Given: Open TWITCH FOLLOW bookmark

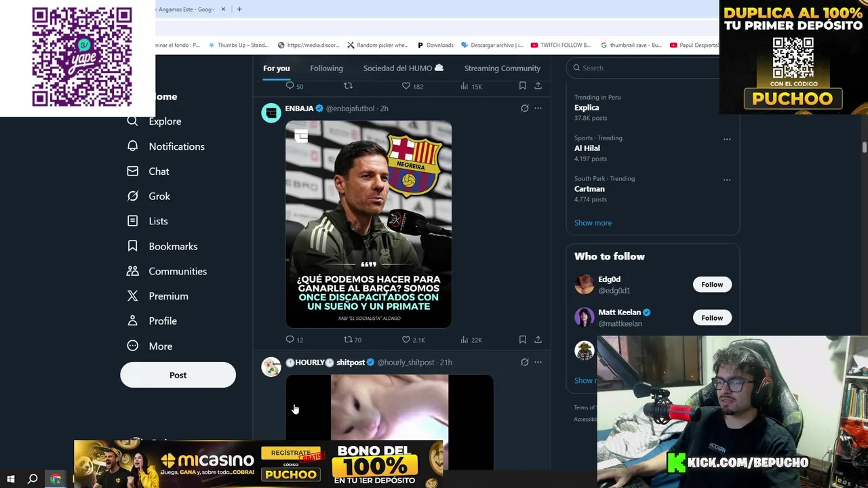Looking at the screenshot, I should pos(561,45).
